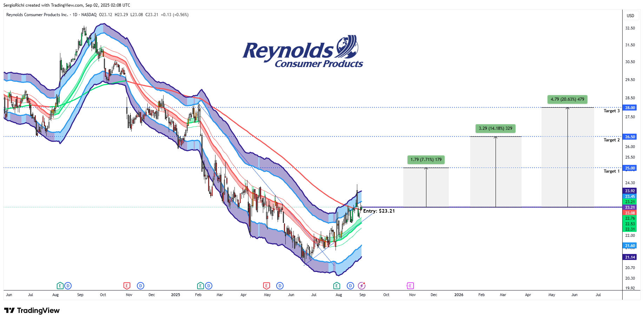
Task: Click the SergioRichi author credit text
Action: [x=14, y=5]
